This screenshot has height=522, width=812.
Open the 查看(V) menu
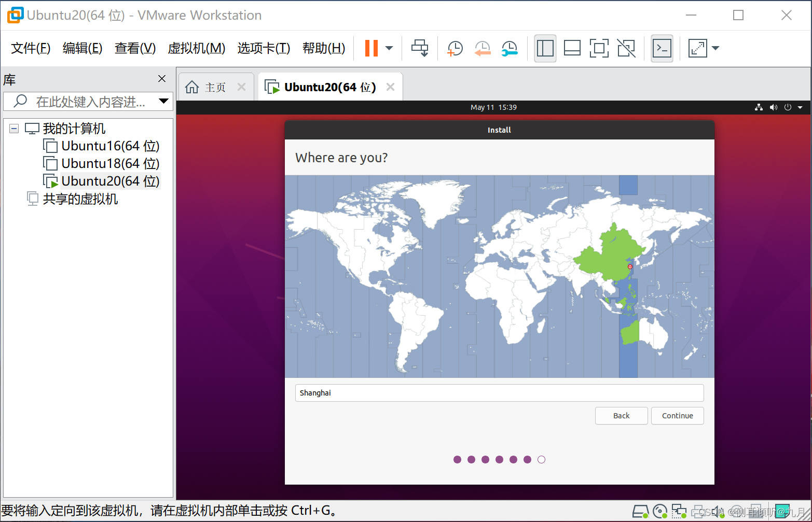[135, 48]
